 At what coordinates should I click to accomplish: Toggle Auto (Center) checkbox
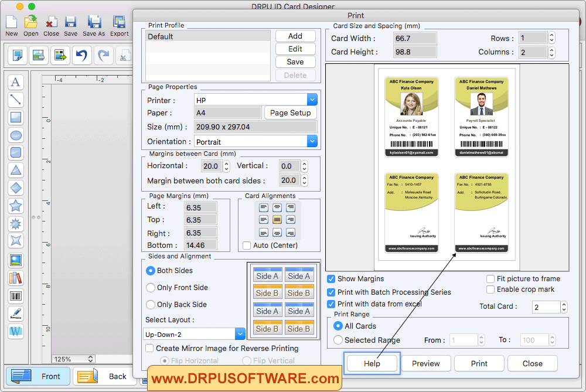247,246
